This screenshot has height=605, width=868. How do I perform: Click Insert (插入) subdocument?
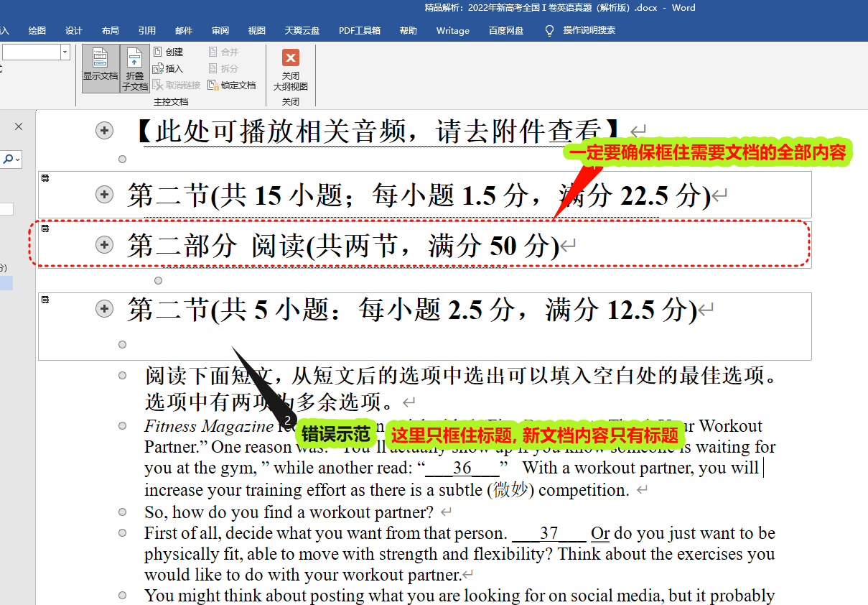[x=168, y=68]
